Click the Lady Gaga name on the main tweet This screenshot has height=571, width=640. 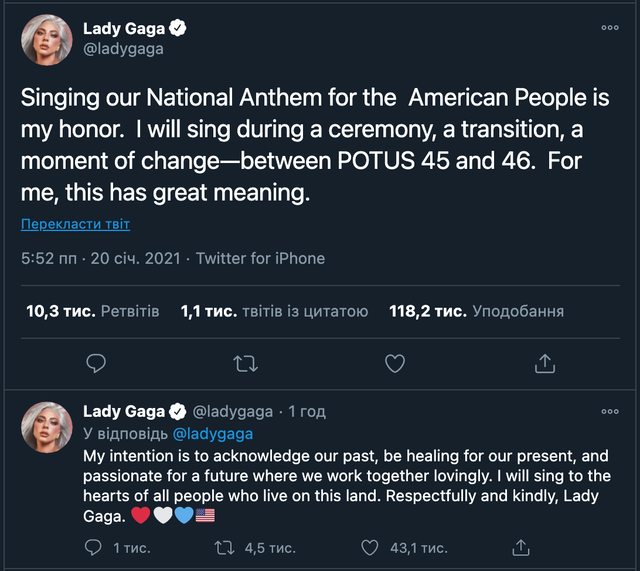[x=124, y=28]
